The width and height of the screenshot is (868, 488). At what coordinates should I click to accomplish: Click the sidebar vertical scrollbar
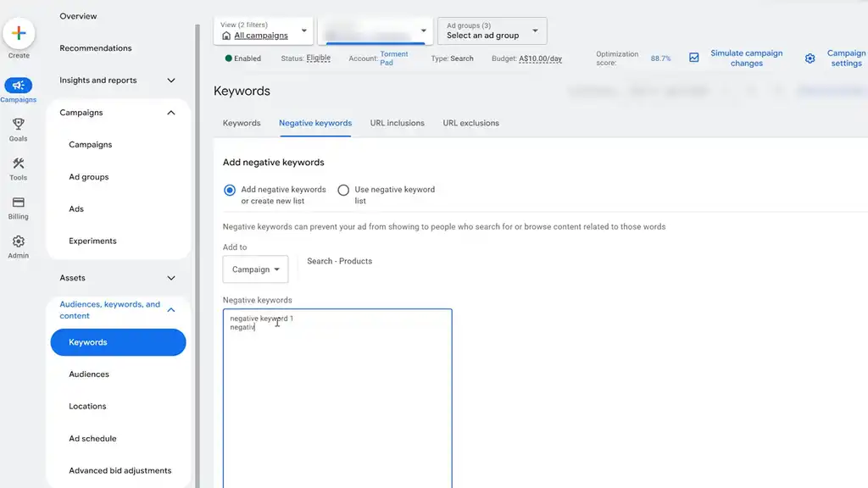click(197, 254)
